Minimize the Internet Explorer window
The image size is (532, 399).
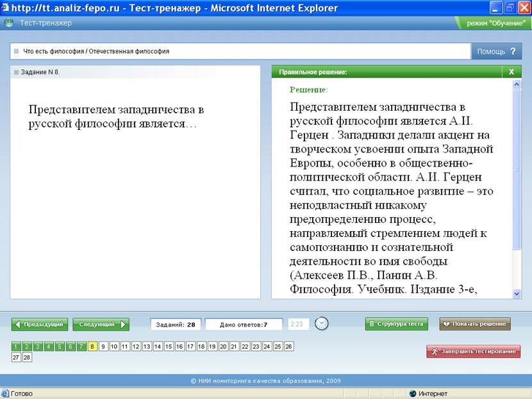pos(495,8)
